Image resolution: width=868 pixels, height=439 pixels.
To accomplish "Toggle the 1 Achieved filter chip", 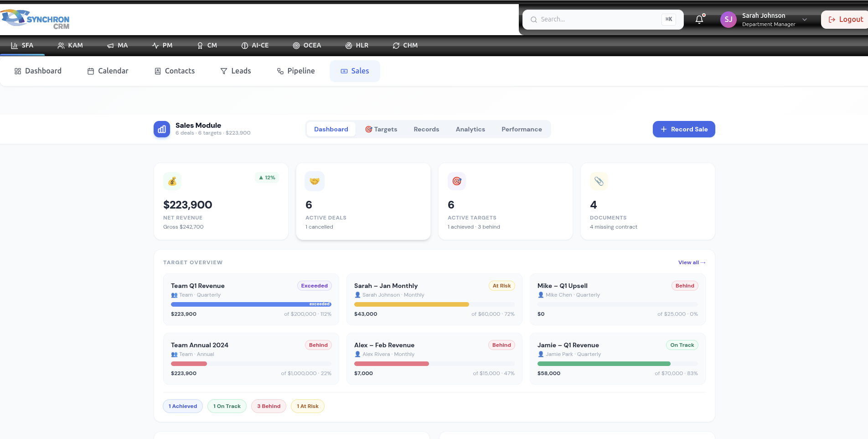I will [x=183, y=406].
